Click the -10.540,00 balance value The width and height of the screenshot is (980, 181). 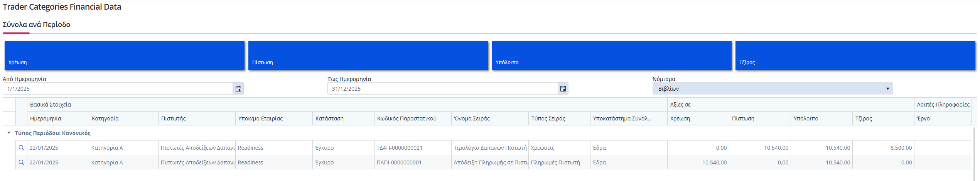pos(837,162)
